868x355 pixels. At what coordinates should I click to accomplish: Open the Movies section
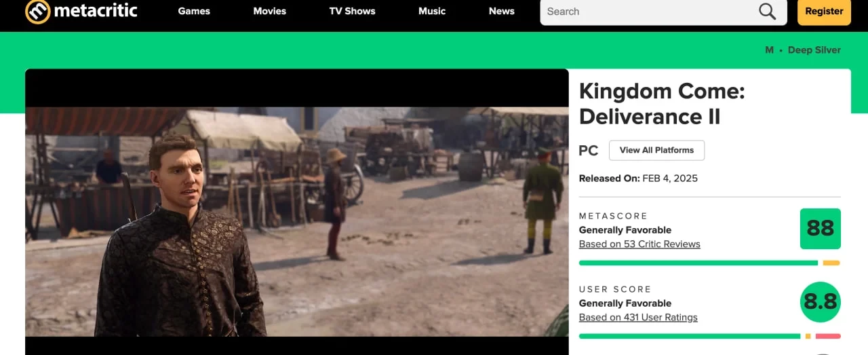tap(269, 12)
